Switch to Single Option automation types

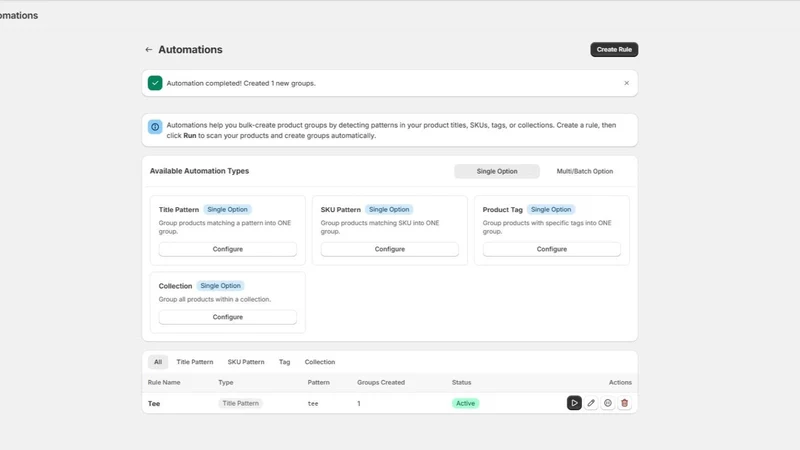496,171
